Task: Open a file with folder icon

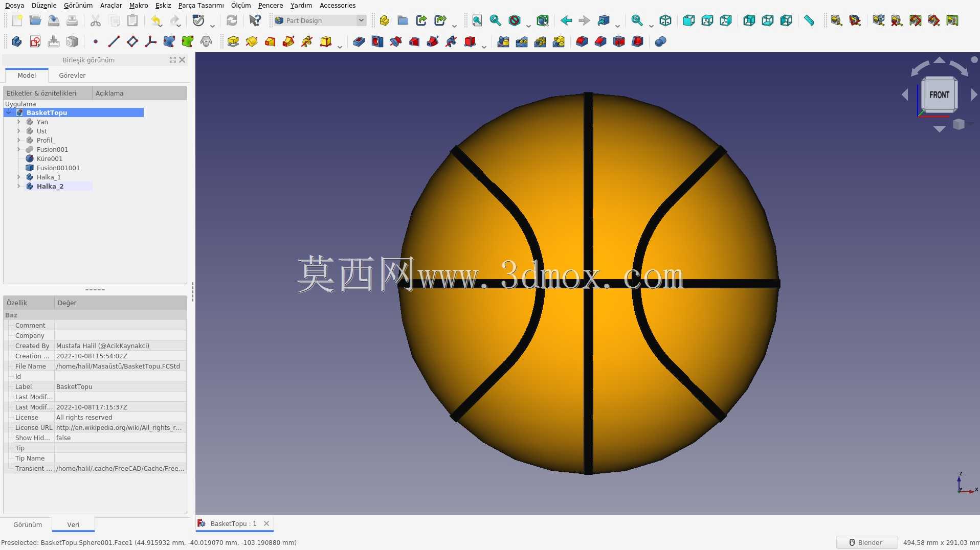Action: pyautogui.click(x=35, y=20)
